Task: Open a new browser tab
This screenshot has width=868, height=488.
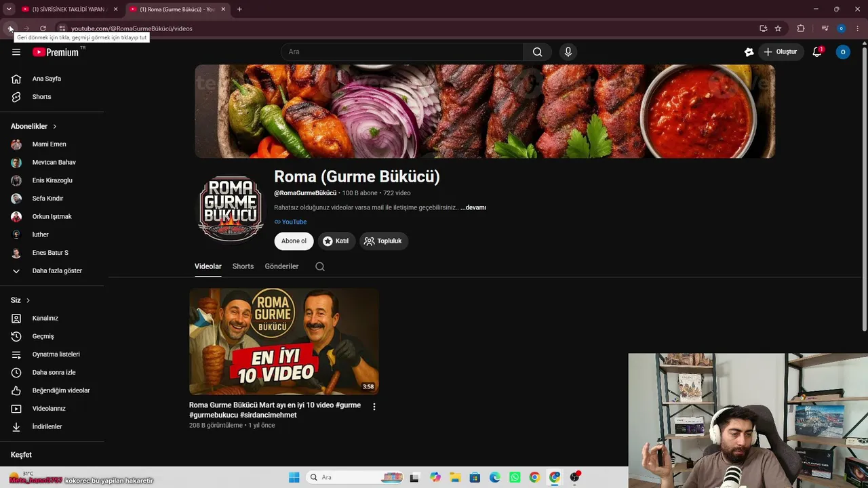Action: pyautogui.click(x=239, y=9)
